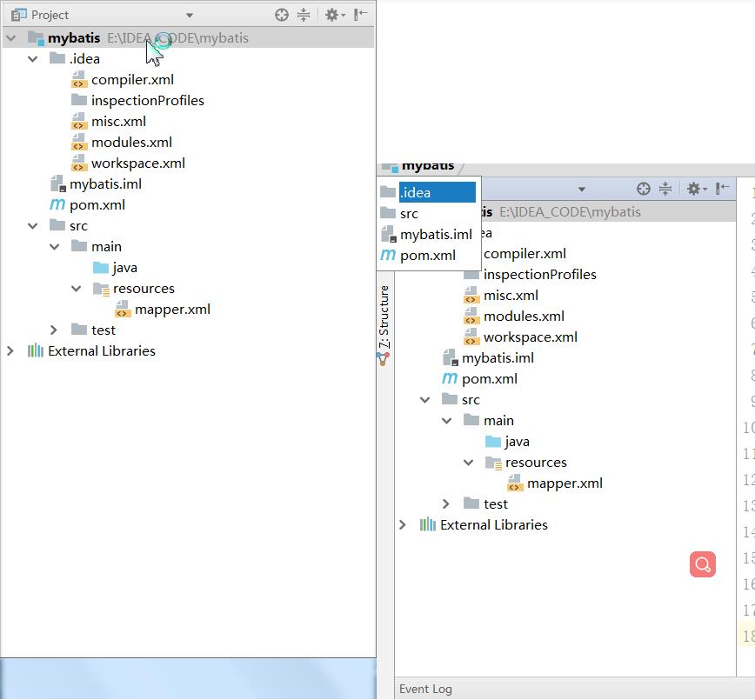755x700 pixels.
Task: Select java source folder in Project-titled panel
Action: tap(124, 268)
